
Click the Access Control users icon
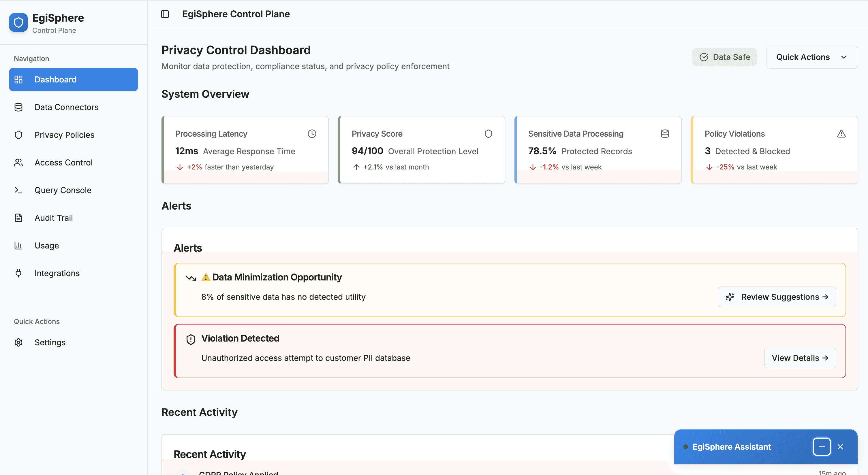click(x=18, y=162)
